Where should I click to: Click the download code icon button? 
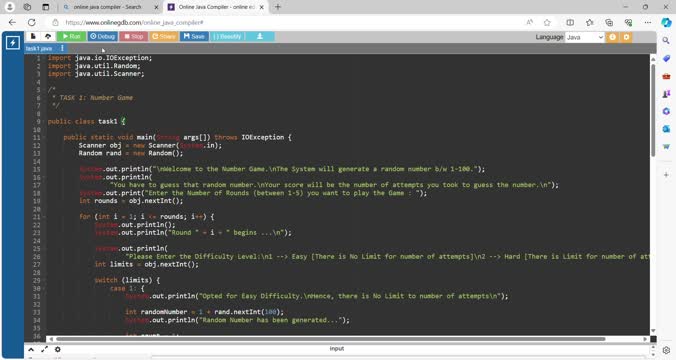pos(260,37)
